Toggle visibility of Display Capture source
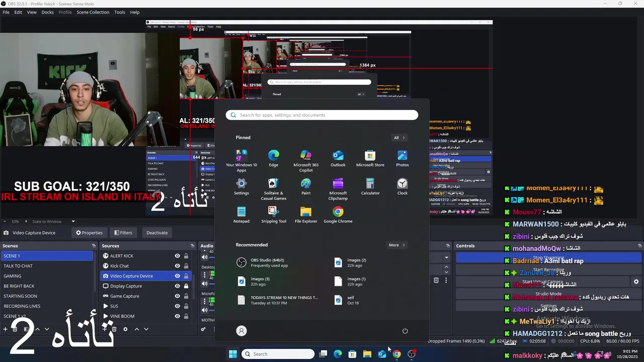644x362 pixels. (x=177, y=286)
